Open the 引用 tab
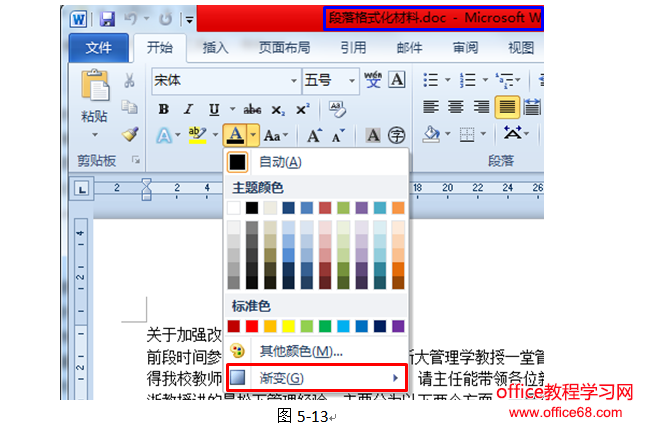Viewport: 652px width, 429px height. tap(353, 48)
